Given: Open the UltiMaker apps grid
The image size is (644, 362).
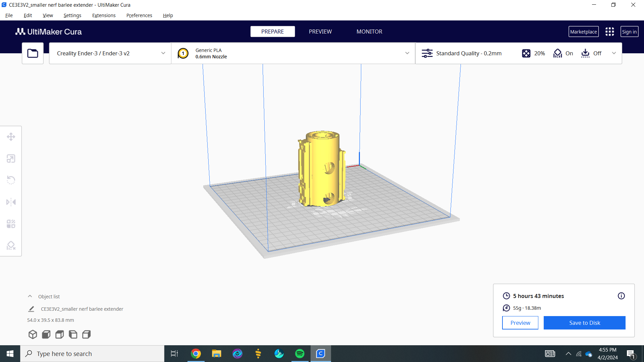Looking at the screenshot, I should [609, 32].
